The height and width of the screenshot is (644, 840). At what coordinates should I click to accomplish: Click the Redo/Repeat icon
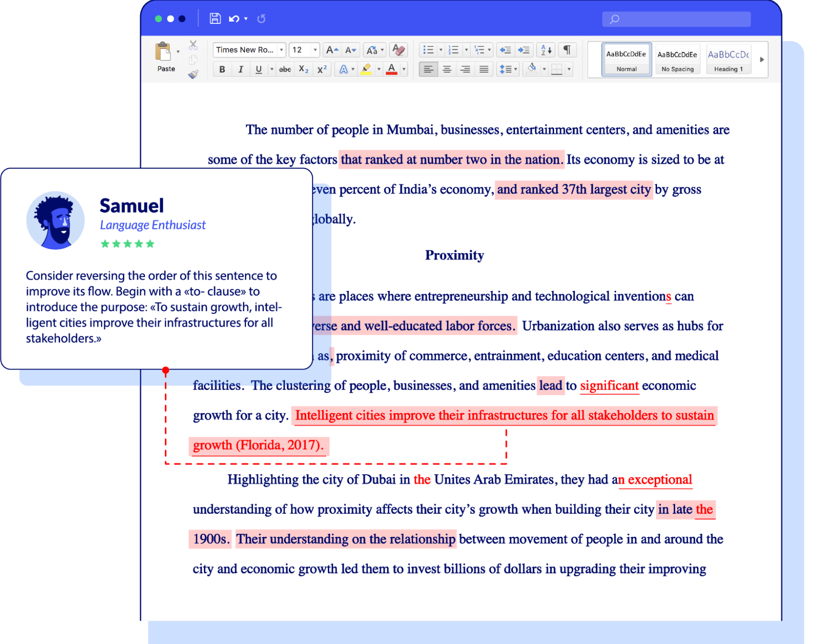coord(261,19)
